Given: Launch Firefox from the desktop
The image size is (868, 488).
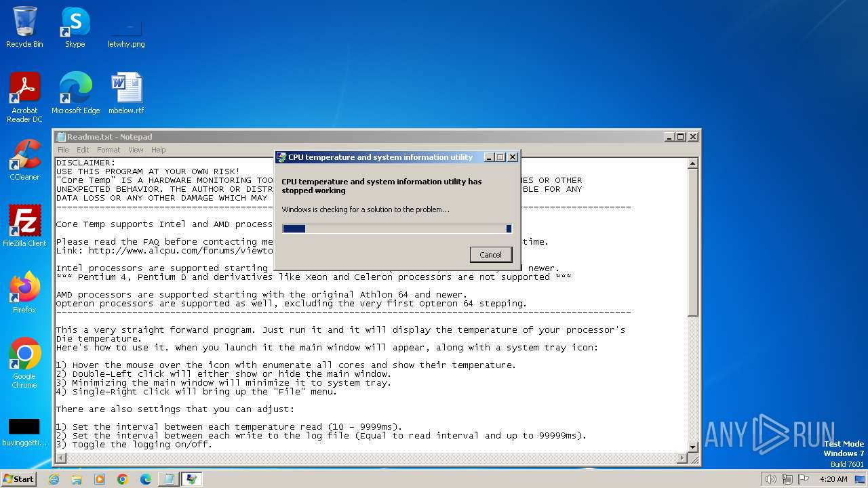Looking at the screenshot, I should tap(24, 293).
